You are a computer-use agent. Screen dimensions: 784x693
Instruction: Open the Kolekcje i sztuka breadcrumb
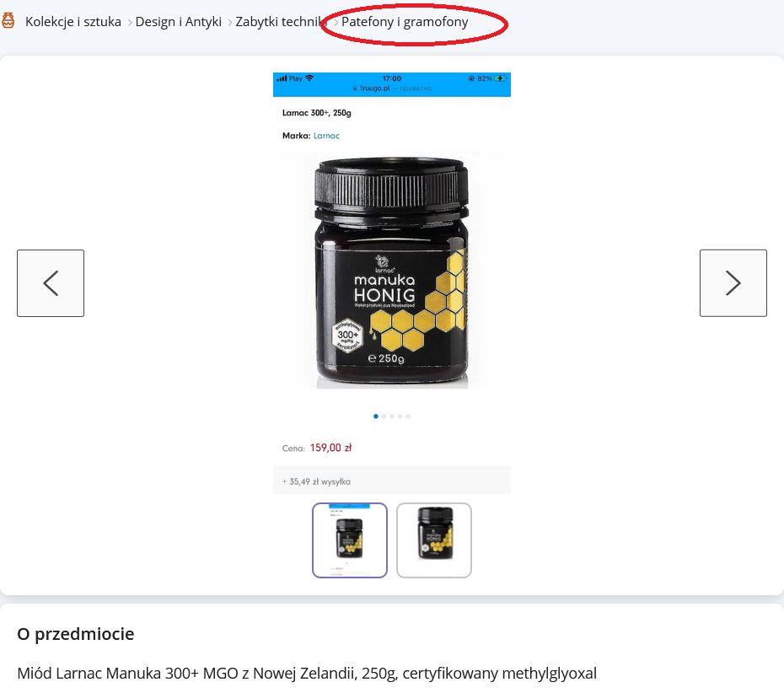[73, 22]
